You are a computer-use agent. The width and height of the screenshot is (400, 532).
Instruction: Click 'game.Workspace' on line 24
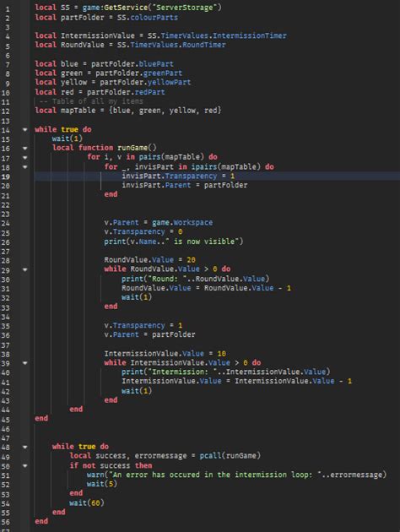(182, 223)
